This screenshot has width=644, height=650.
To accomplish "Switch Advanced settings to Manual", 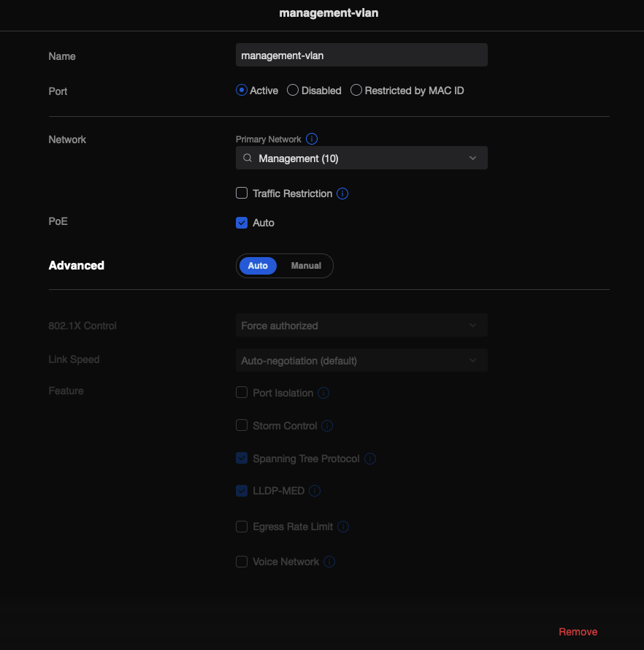I will coord(306,266).
